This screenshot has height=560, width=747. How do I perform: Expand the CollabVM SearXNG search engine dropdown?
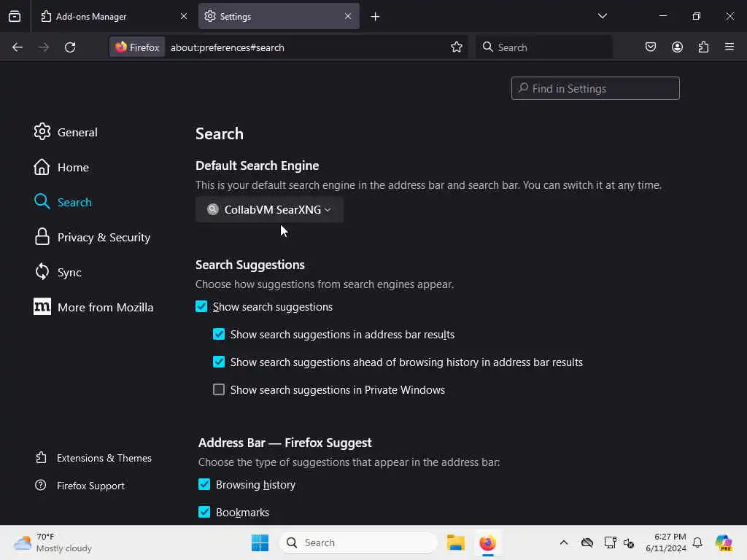tap(269, 209)
